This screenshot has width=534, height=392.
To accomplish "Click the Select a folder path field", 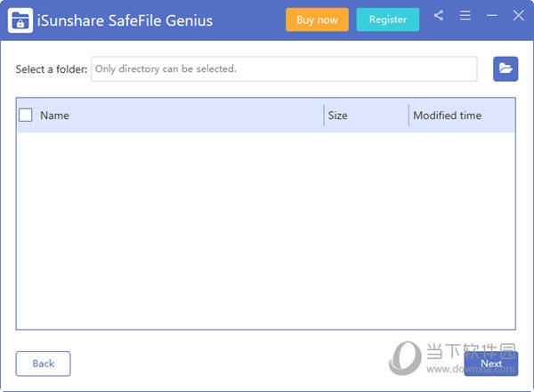I will [284, 68].
